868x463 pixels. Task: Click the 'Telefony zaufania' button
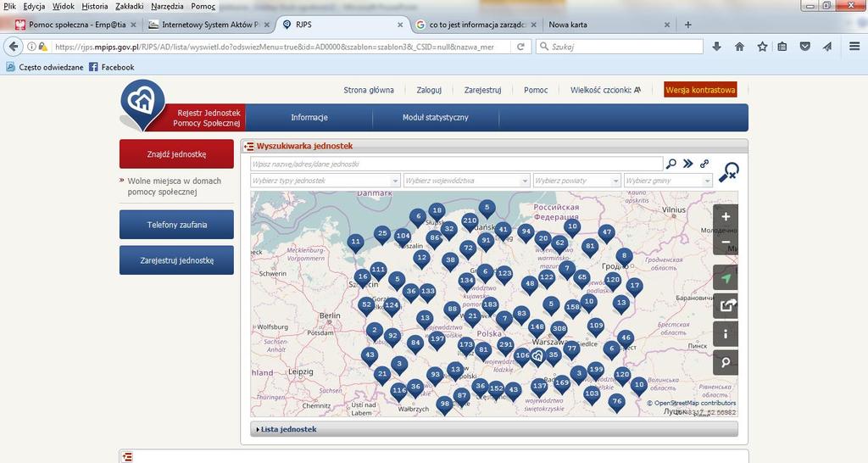[176, 225]
